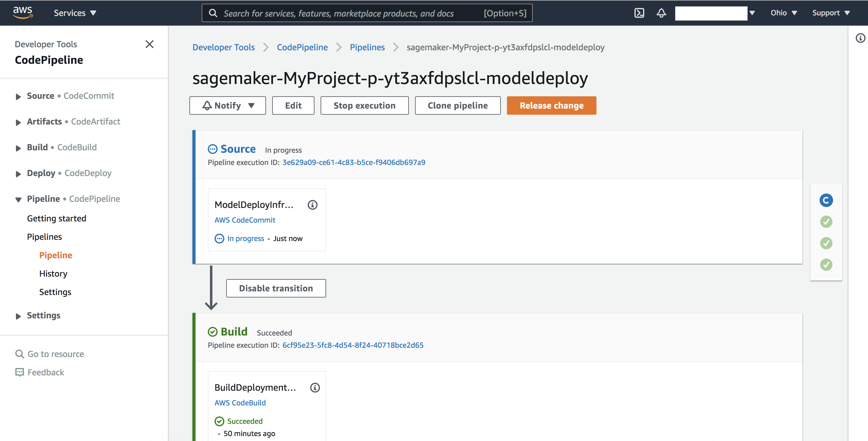Image resolution: width=868 pixels, height=441 pixels.
Task: Open the notifications bell icon
Action: click(x=661, y=13)
